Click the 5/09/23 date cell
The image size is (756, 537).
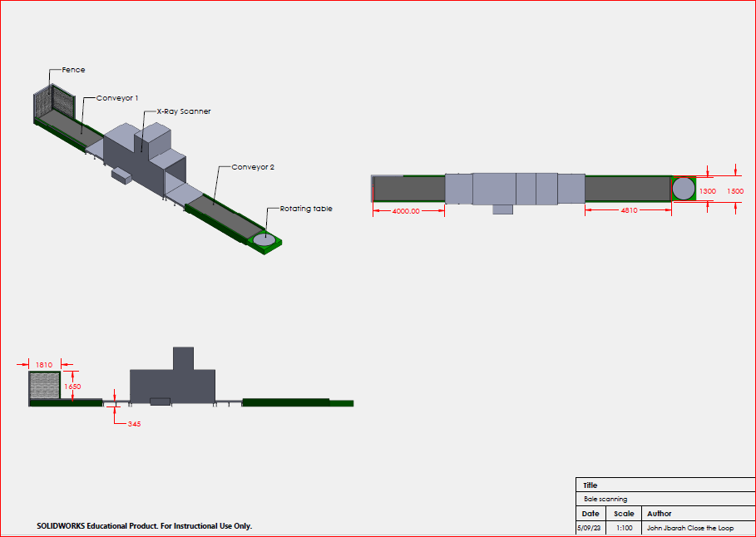[x=590, y=528]
